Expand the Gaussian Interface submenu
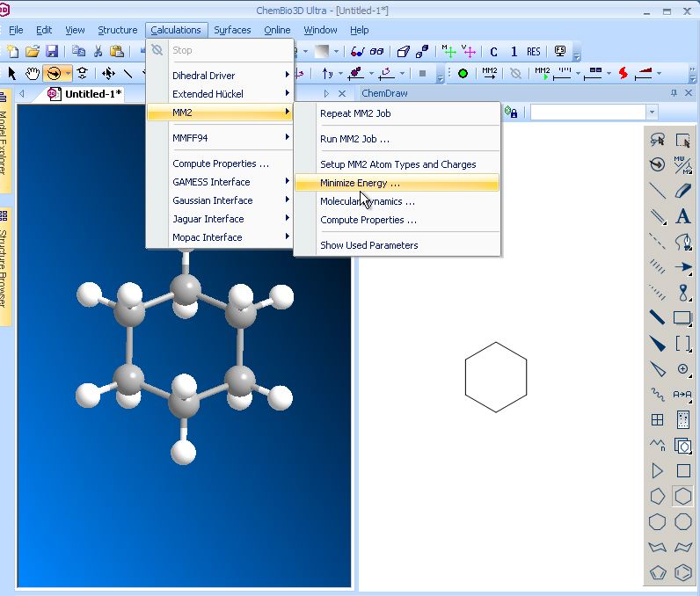Image resolution: width=700 pixels, height=596 pixels. pos(220,200)
